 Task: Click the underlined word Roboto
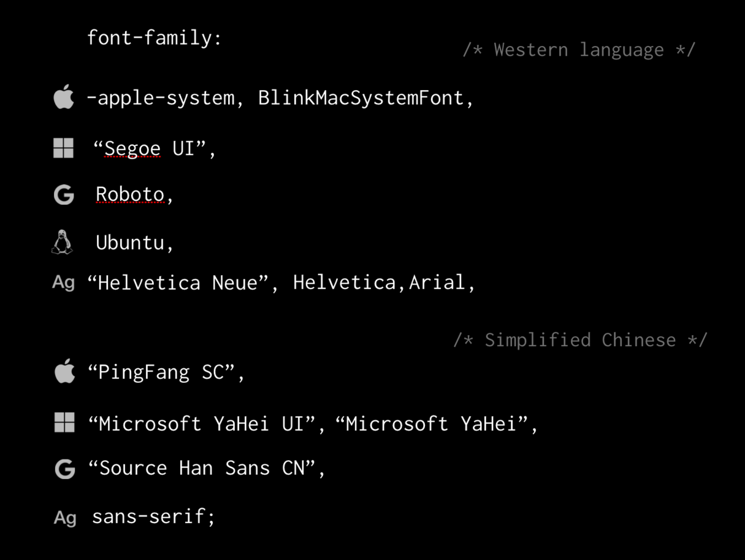pos(130,194)
